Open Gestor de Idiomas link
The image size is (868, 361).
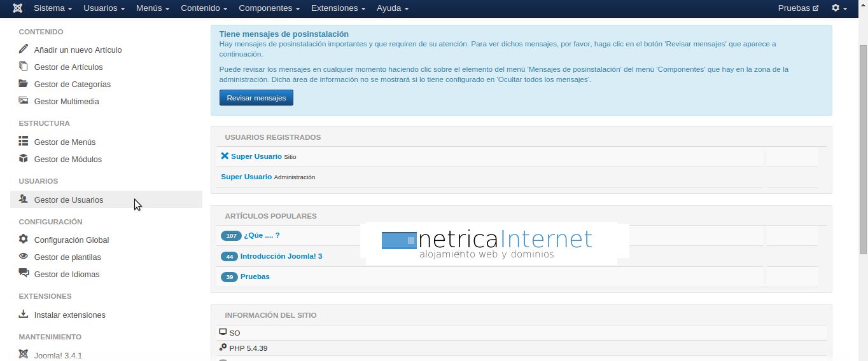67,274
